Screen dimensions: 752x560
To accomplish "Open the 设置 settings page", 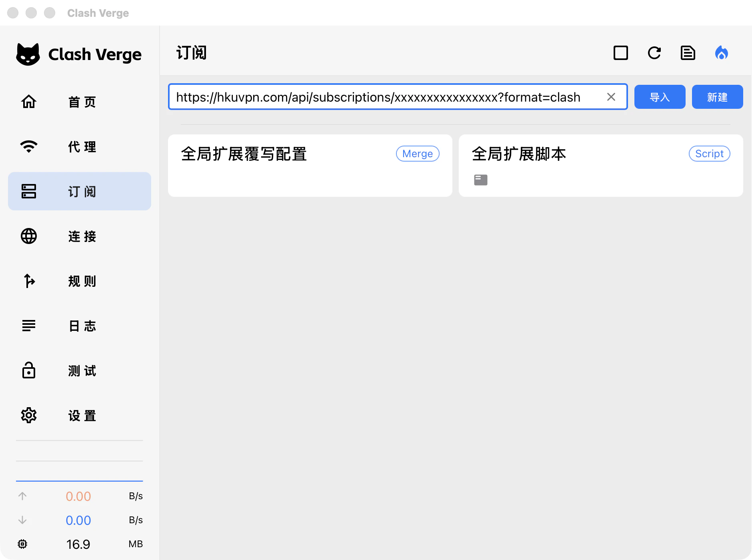I will (80, 415).
